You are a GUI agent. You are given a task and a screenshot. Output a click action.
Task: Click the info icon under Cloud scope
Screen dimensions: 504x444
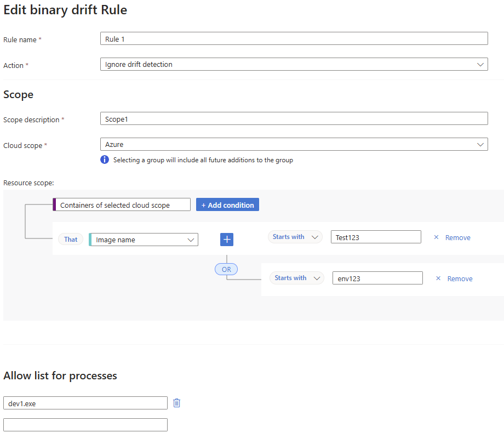(x=105, y=160)
